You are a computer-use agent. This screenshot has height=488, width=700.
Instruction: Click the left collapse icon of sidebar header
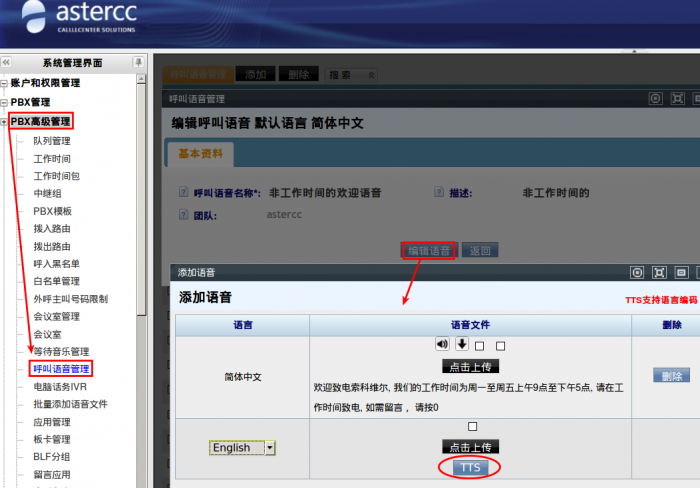click(5, 62)
